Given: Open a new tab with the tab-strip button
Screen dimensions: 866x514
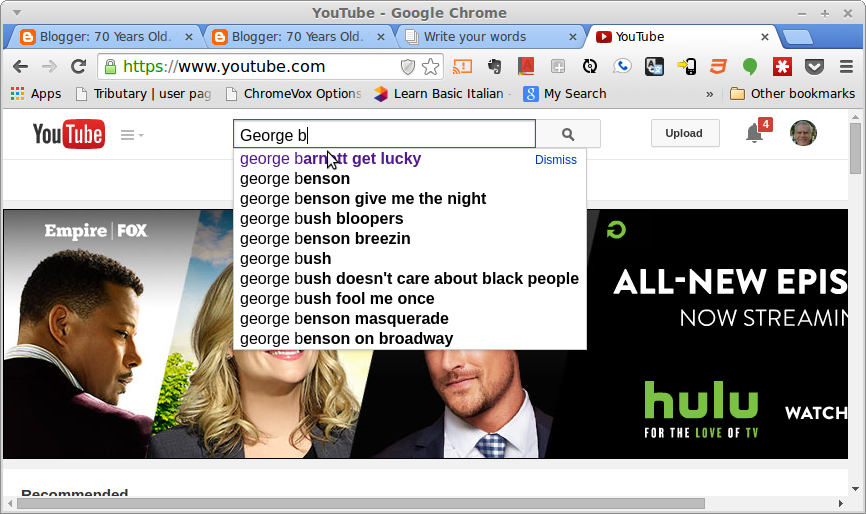Looking at the screenshot, I should (798, 38).
